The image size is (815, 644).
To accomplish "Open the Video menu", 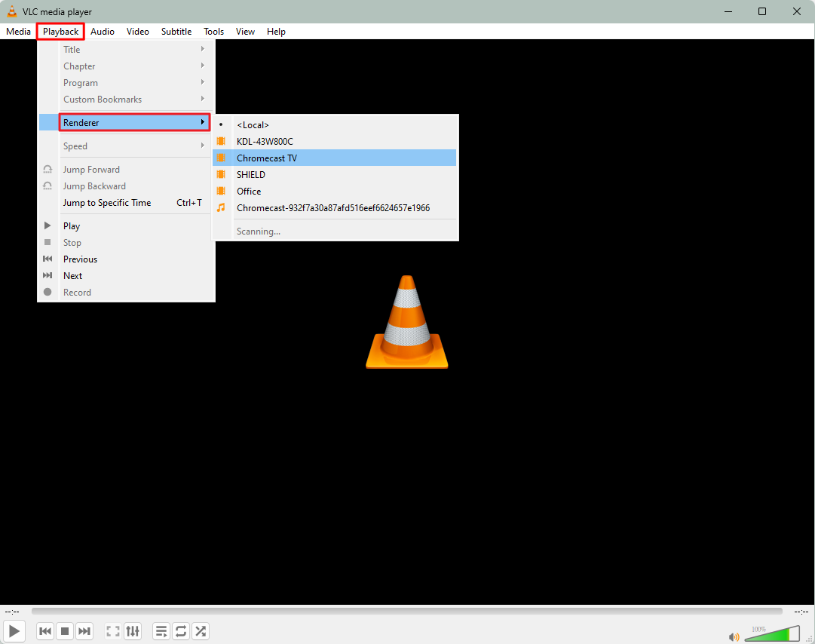I will coord(138,32).
